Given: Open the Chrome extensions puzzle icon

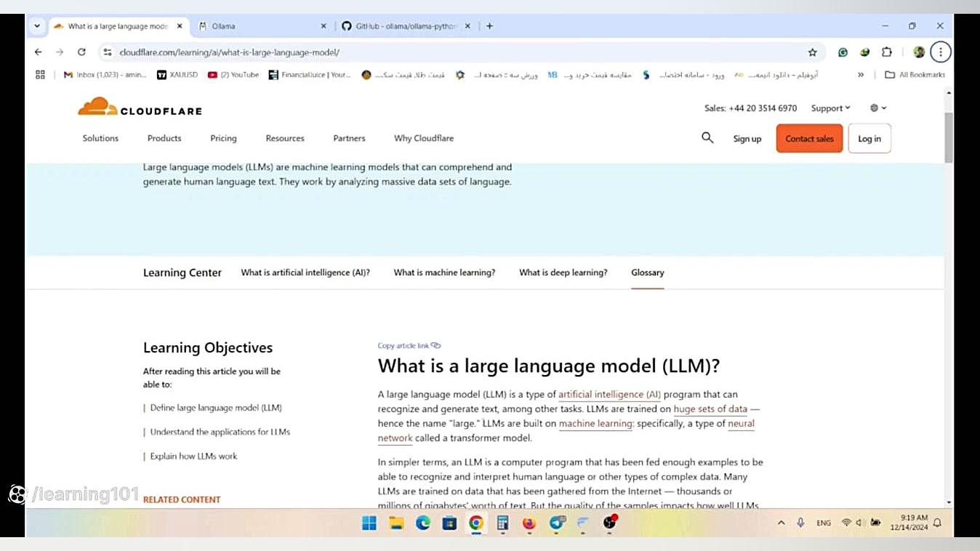Looking at the screenshot, I should pyautogui.click(x=886, y=52).
